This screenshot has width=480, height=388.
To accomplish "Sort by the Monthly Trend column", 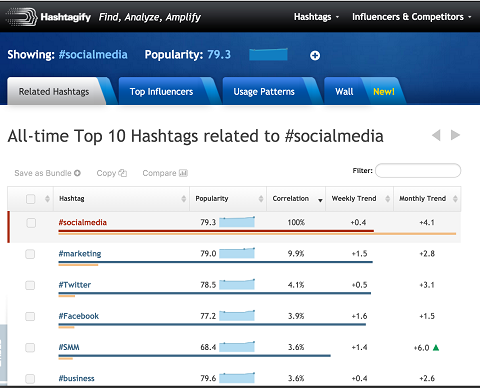I will (427, 199).
